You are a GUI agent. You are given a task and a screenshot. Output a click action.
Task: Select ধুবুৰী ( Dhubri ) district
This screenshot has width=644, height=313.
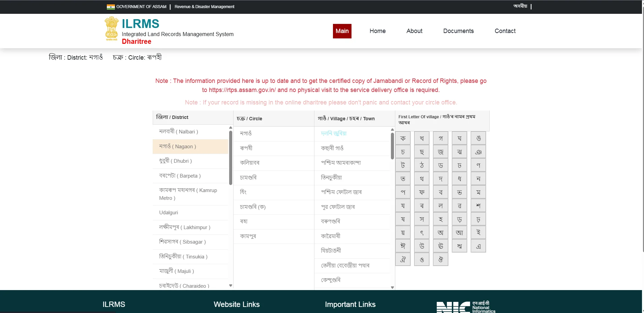click(x=175, y=161)
